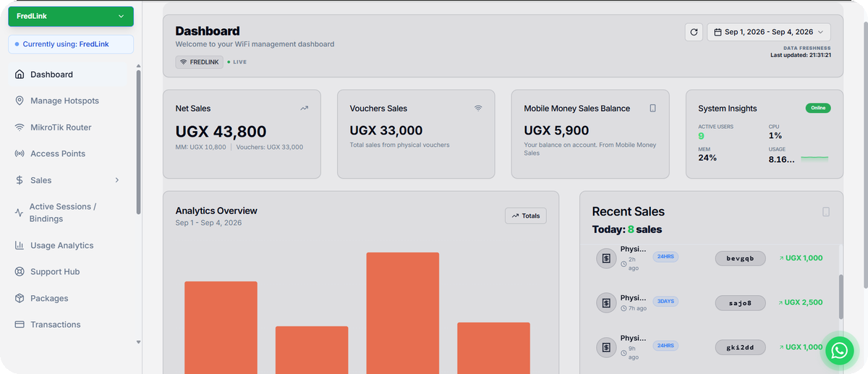Click the phone icon in Recent Sales header

pos(826,212)
